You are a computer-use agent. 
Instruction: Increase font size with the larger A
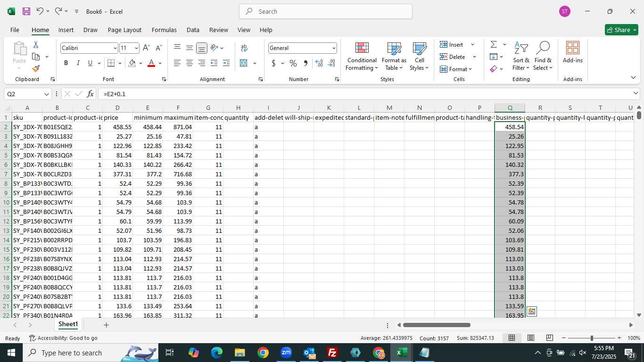point(146,48)
